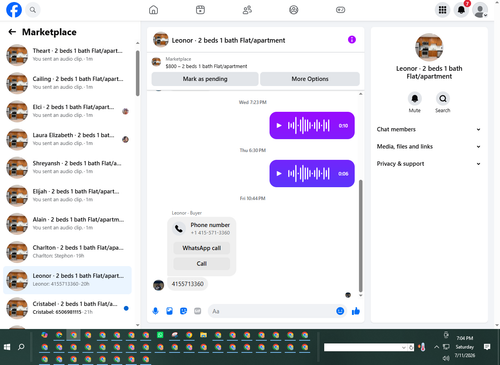Click conversation list scrollbar thumb
The image size is (500, 365).
click(138, 73)
